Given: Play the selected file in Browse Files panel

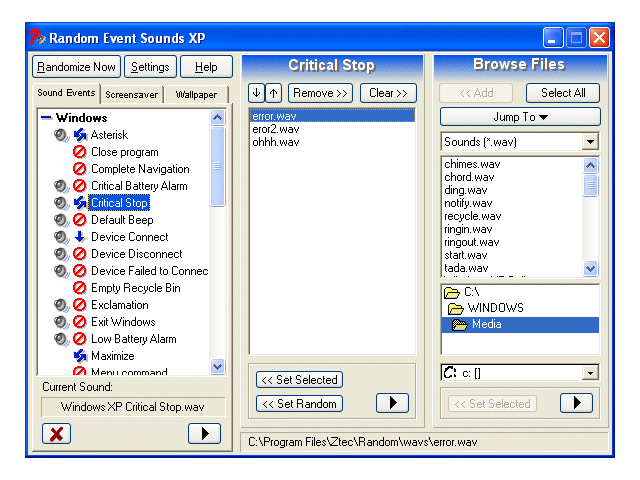Looking at the screenshot, I should tap(576, 403).
